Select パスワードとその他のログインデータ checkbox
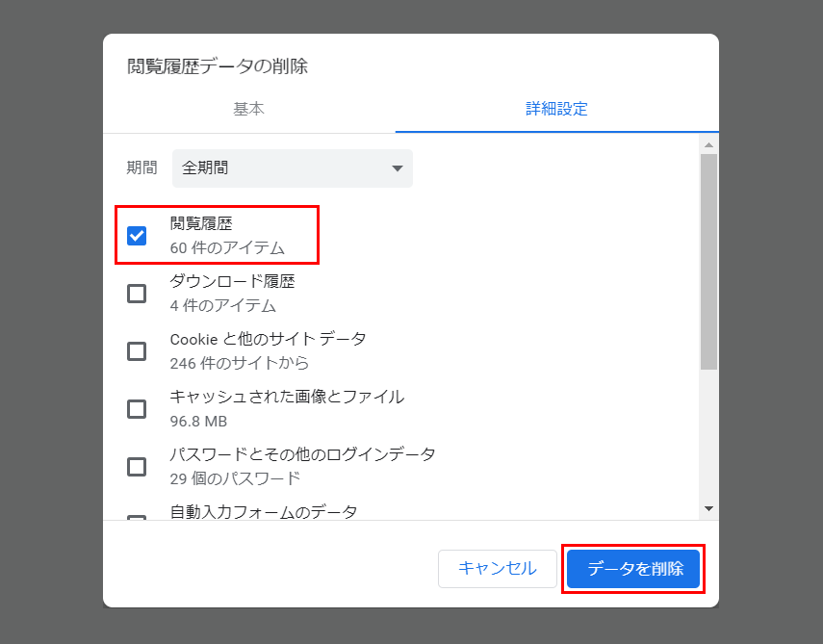The image size is (823, 644). point(137,467)
